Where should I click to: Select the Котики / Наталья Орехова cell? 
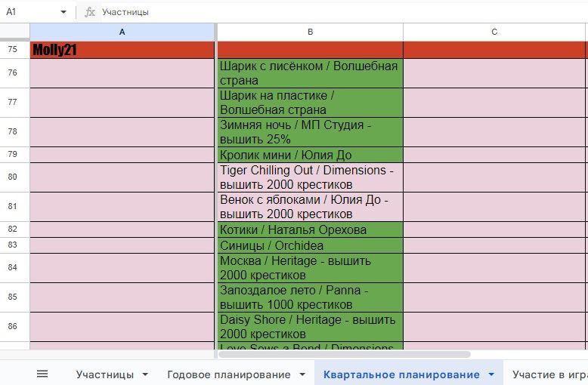coord(310,229)
